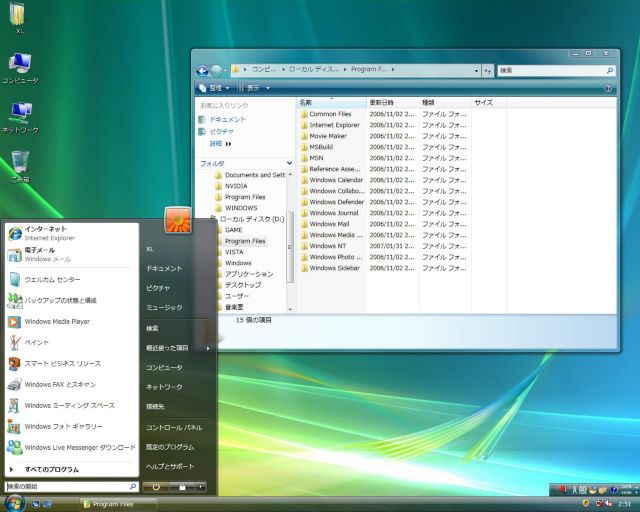Screen dimensions: 640x512
Task: Open the shutdown options arrow
Action: [x=201, y=487]
